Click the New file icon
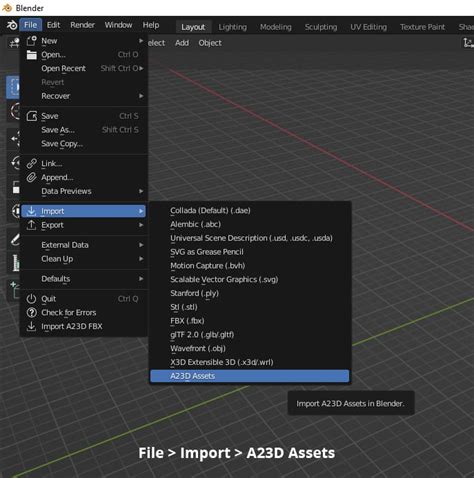This screenshot has width=474, height=478. (x=31, y=41)
